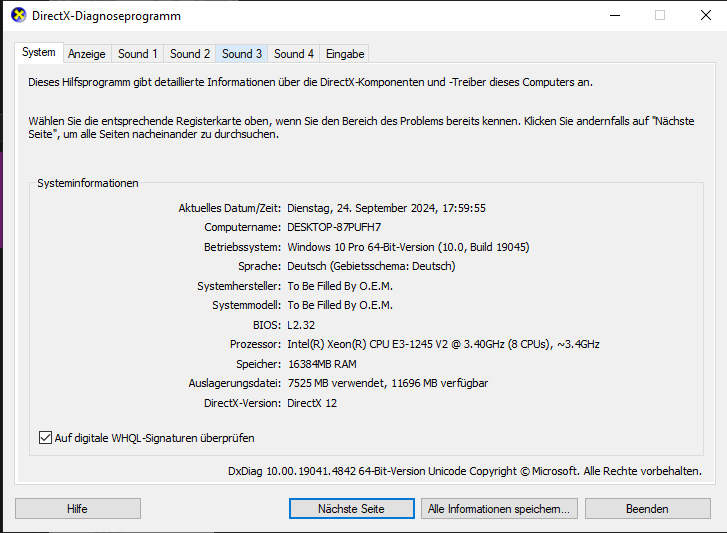Click the DirectX-Diagnoseprogramm window title text
Image resolution: width=727 pixels, height=533 pixels.
(x=106, y=16)
